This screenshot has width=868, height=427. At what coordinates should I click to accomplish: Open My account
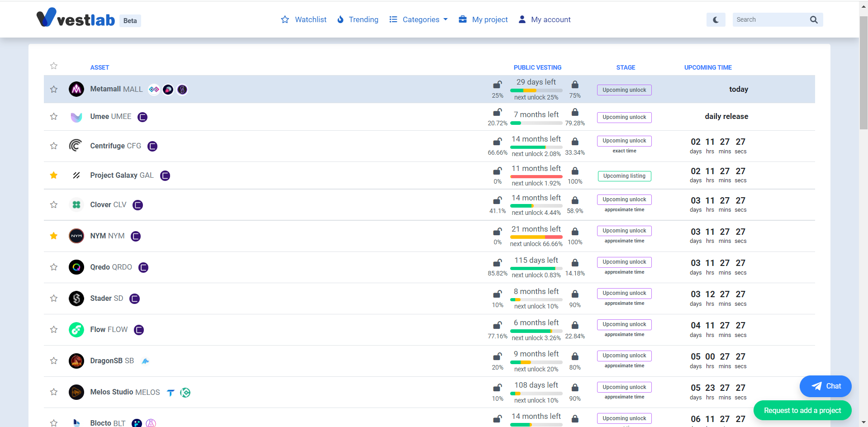[x=545, y=19]
